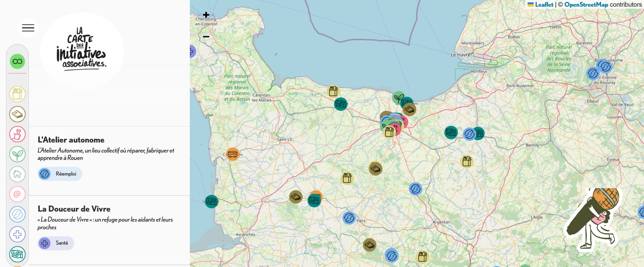Open the Leaflet attribution link
644x267 pixels.
tap(544, 4)
